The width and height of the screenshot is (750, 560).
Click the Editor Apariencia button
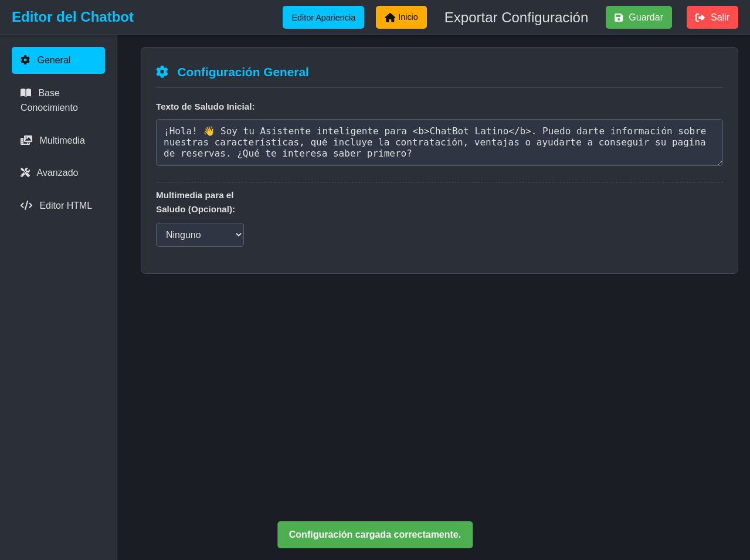click(x=323, y=17)
